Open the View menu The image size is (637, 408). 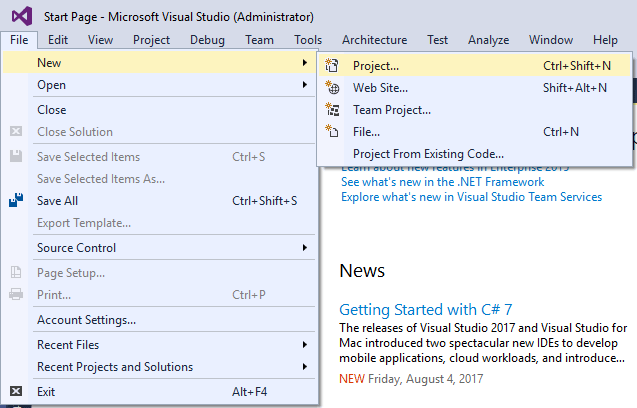(x=100, y=40)
